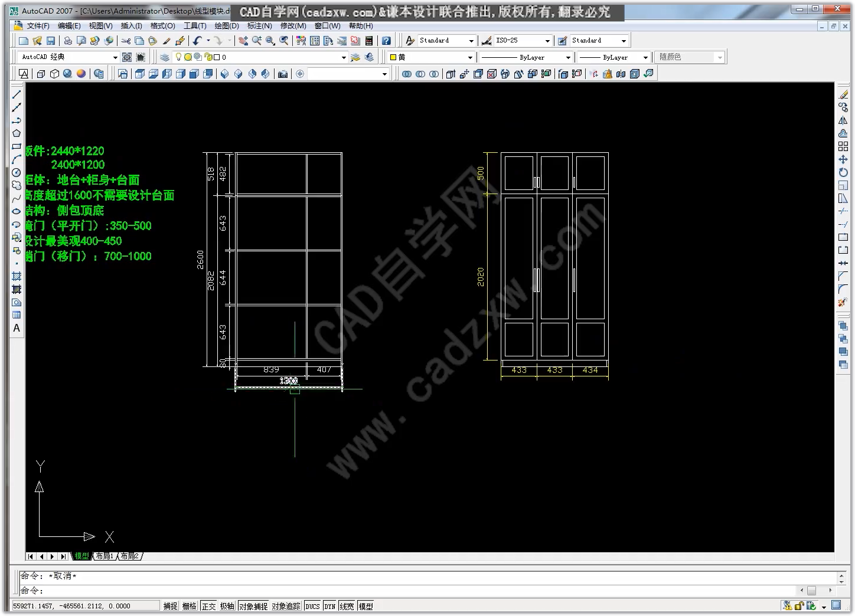Image resolution: width=855 pixels, height=616 pixels.
Task: Select the Rectangle draw tool
Action: pos(17,146)
